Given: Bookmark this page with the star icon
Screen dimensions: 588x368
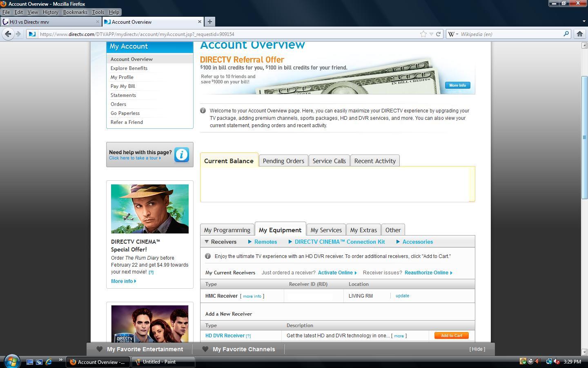Looking at the screenshot, I should coord(423,34).
